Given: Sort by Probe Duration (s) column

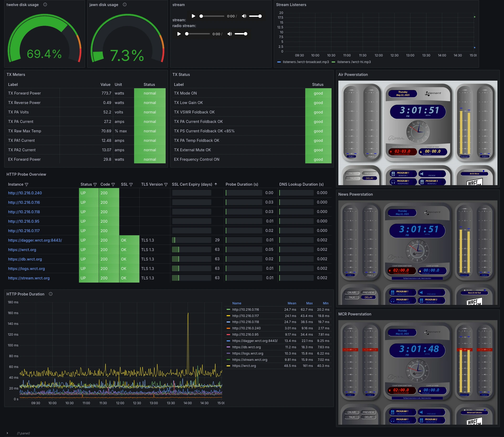Looking at the screenshot, I should [242, 184].
